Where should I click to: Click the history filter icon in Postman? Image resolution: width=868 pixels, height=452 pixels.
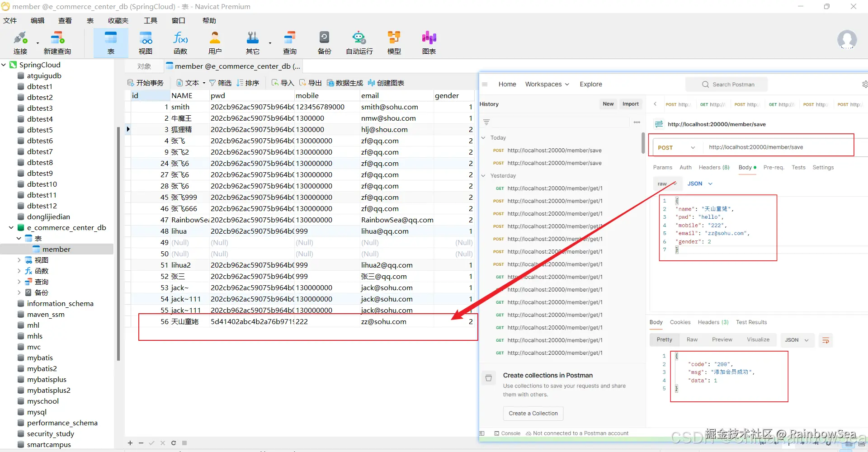(486, 122)
